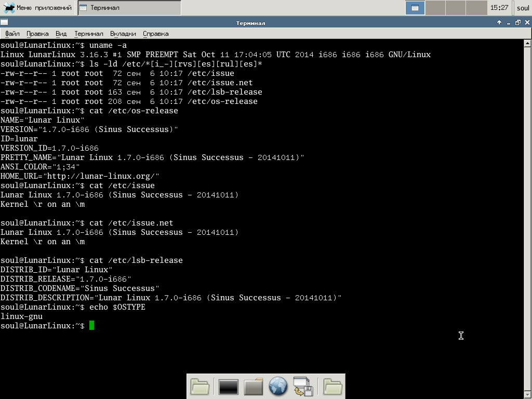This screenshot has height=399, width=532.
Task: Click the DISTRIB_CODENAME="Sinus Successus" line
Action: (x=79, y=288)
